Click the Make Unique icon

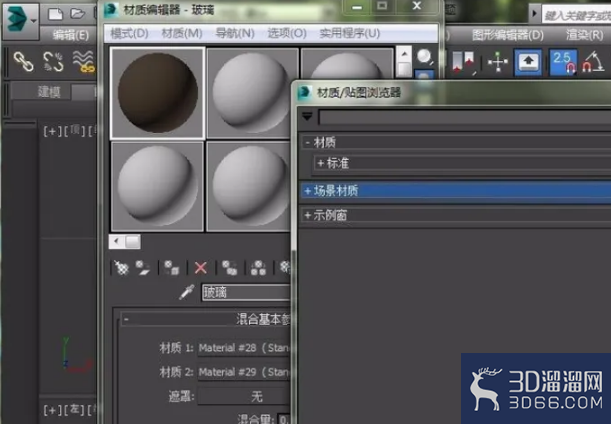click(x=258, y=268)
